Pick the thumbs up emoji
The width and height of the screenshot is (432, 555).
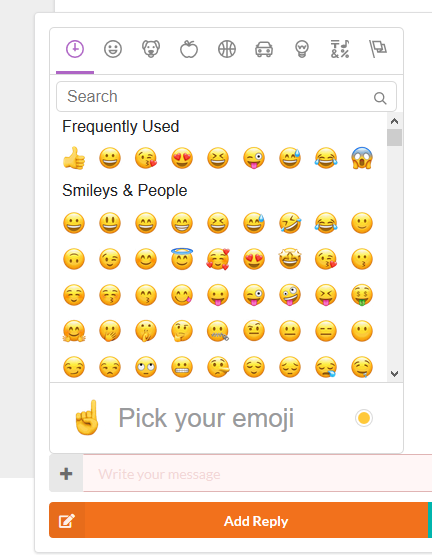coord(74,158)
